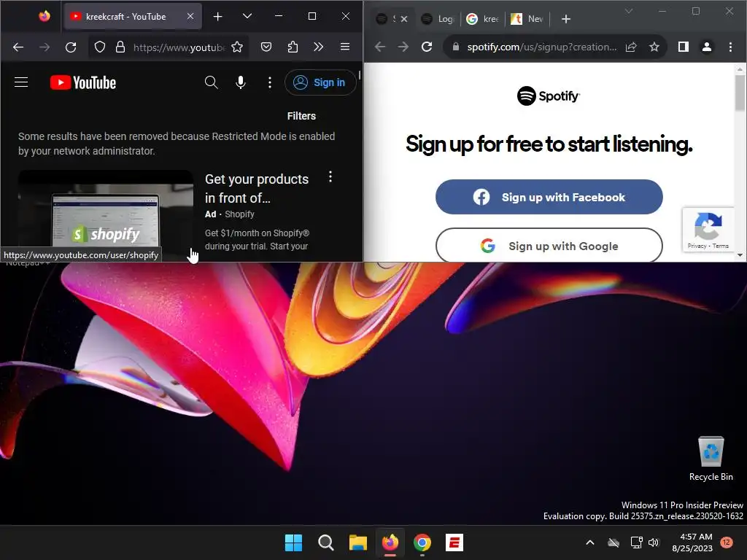Open the volume speaker tray icon

[x=654, y=542]
